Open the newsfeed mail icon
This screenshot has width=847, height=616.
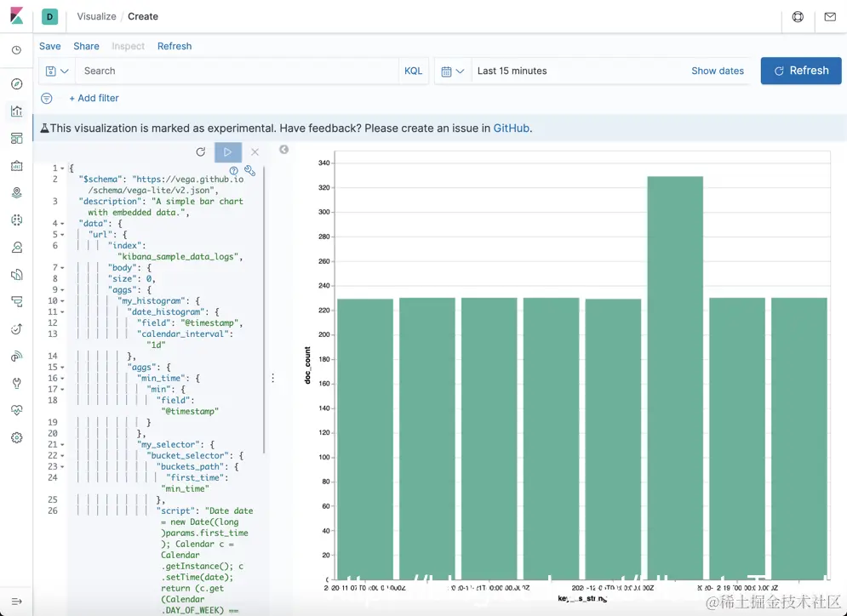click(x=830, y=17)
